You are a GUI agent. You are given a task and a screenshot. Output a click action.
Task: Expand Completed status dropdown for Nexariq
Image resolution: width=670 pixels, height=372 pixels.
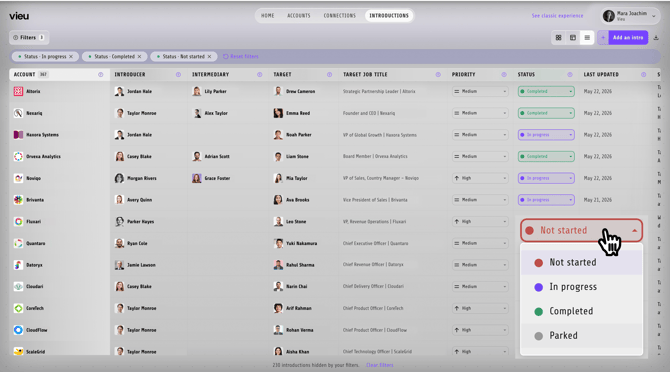pos(546,113)
